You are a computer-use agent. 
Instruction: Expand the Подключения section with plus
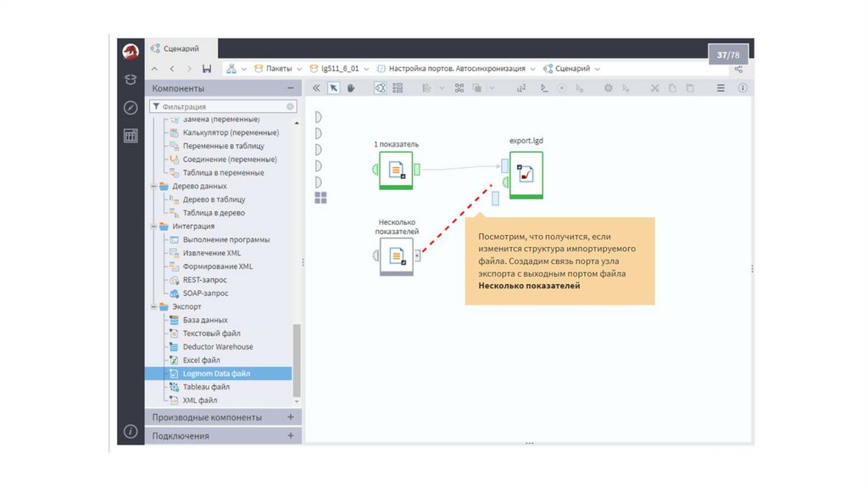coord(290,435)
